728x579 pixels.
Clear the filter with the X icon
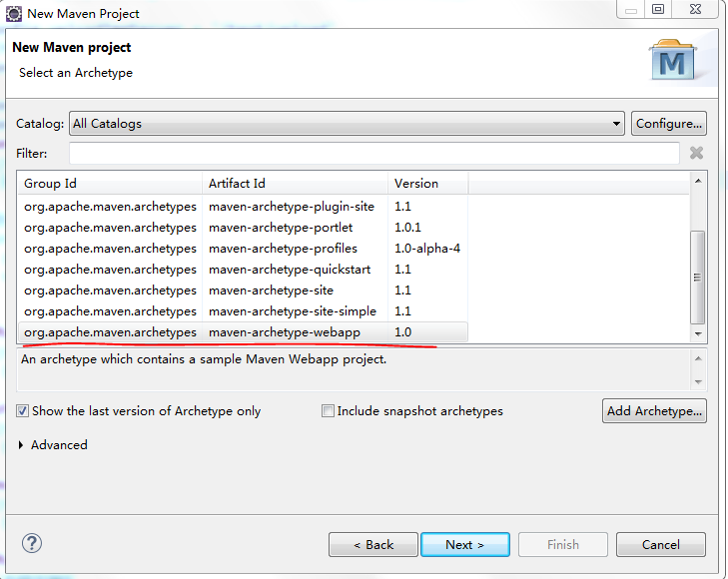click(x=696, y=153)
